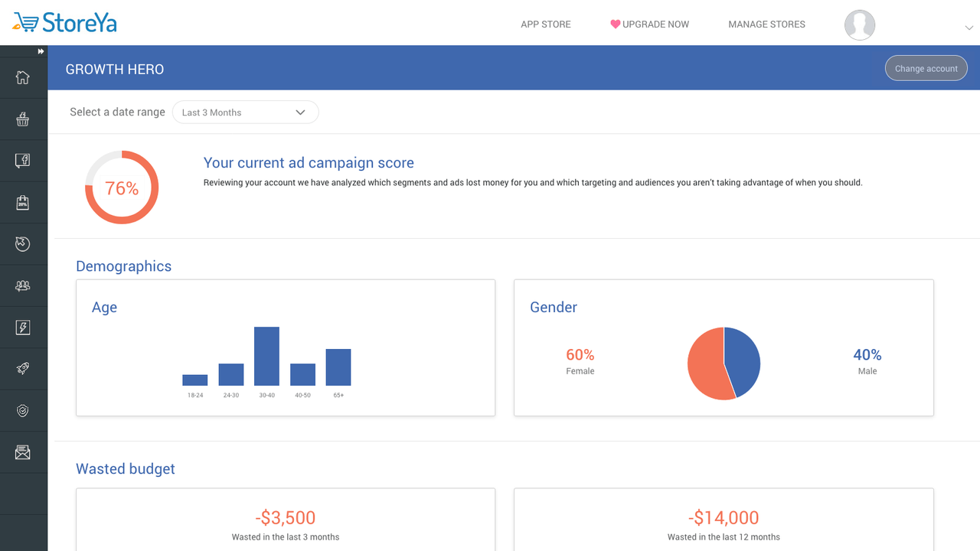980x551 pixels.
Task: Click the shopping basket sidebar icon
Action: (23, 119)
